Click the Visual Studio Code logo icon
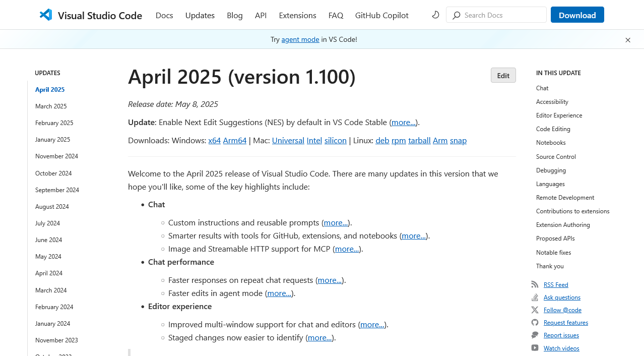 [x=46, y=15]
